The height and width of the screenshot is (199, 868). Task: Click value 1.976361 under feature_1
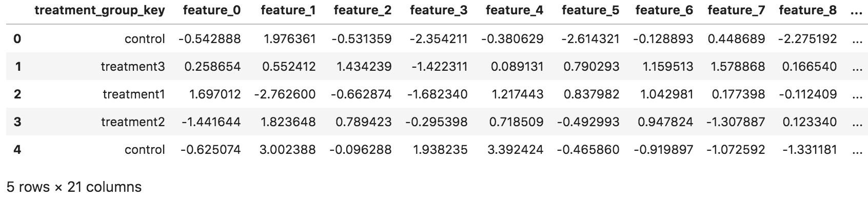(x=289, y=38)
